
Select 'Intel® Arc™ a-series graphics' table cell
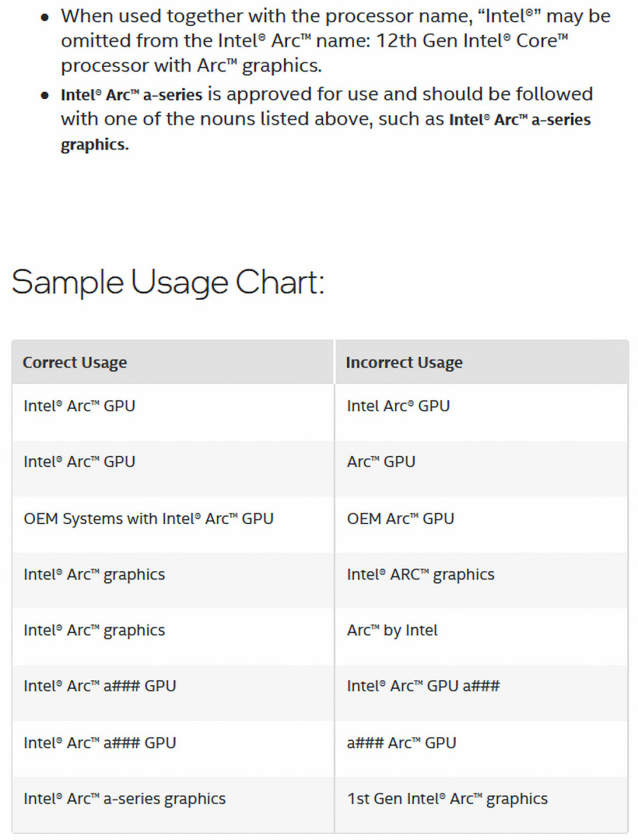[124, 799]
